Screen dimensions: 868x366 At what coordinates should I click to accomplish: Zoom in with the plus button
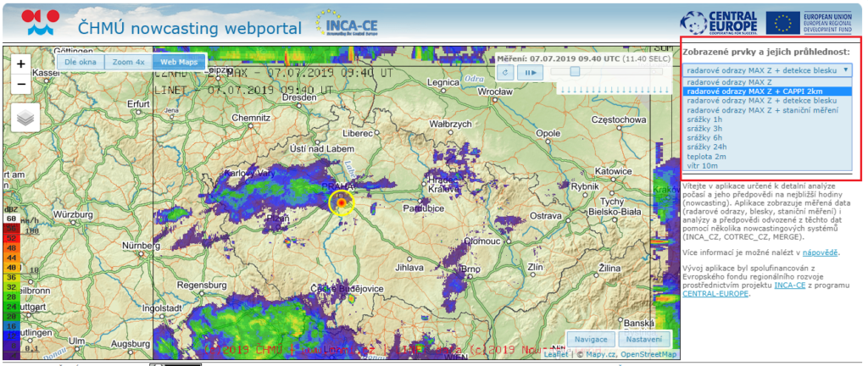21,64
